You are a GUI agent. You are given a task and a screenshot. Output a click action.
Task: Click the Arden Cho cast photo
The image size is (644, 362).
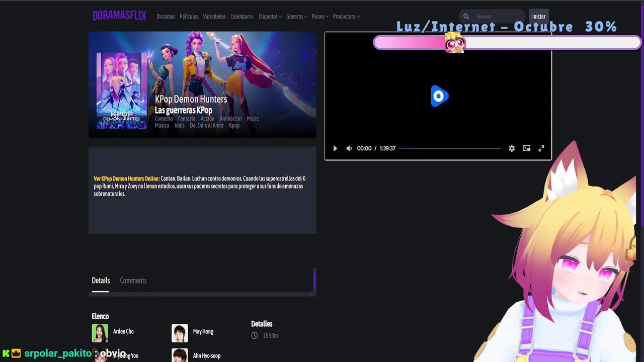tap(100, 333)
